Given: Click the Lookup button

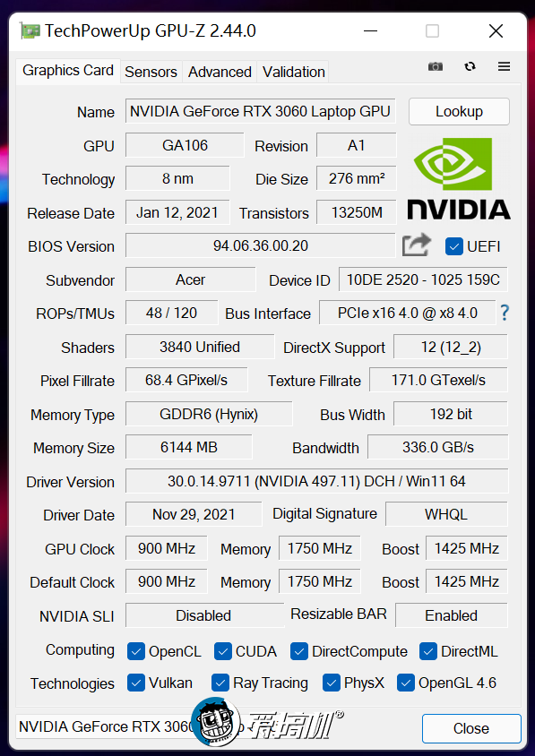Looking at the screenshot, I should click(459, 111).
